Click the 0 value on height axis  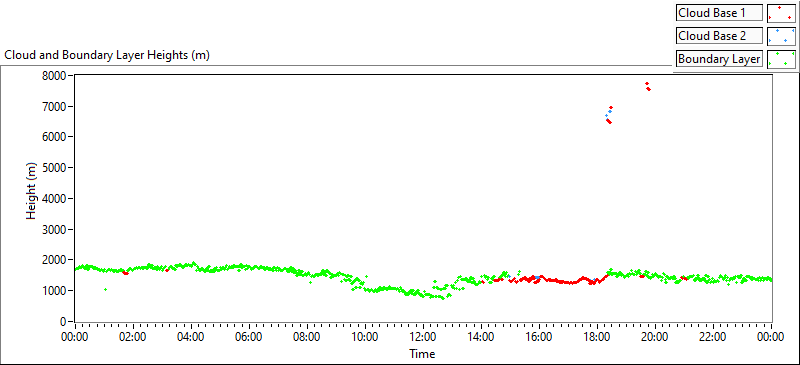tap(64, 322)
